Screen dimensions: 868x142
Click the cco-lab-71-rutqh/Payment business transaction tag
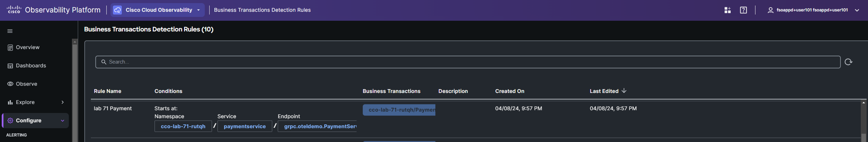[x=399, y=110]
